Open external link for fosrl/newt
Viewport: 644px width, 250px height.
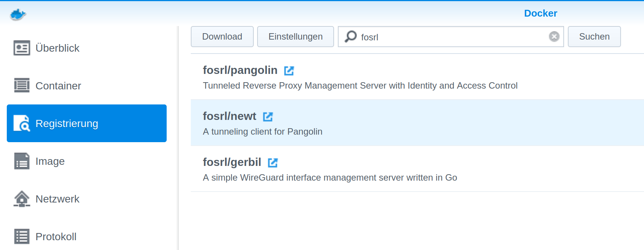coord(268,117)
